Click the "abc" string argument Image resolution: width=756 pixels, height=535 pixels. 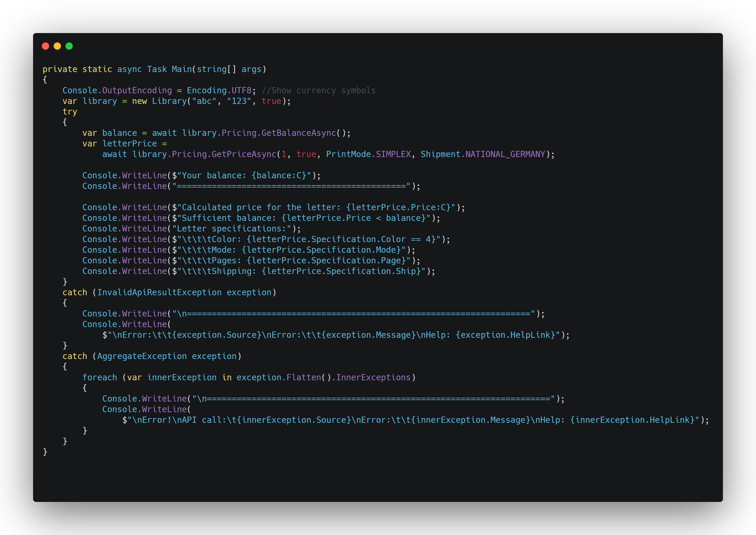[204, 101]
